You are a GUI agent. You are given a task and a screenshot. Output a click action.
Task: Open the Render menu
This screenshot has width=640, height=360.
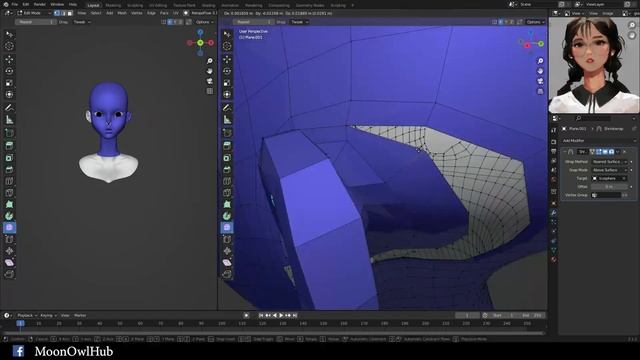click(40, 4)
